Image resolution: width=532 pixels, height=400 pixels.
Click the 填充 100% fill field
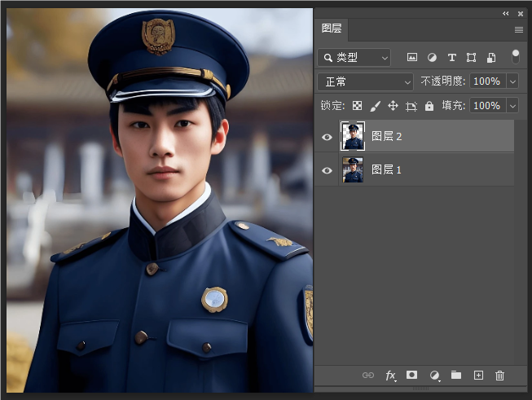(487, 106)
